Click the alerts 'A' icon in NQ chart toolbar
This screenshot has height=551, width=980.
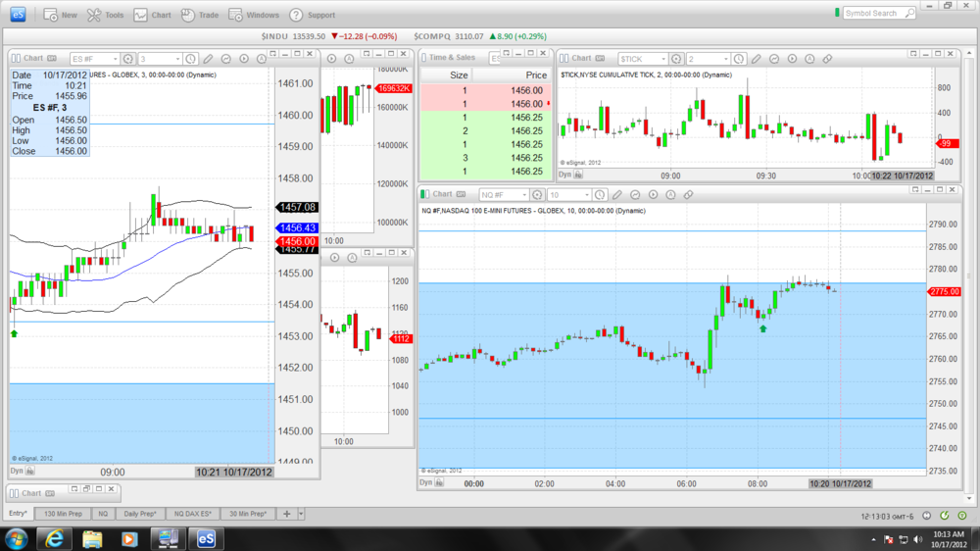[670, 195]
